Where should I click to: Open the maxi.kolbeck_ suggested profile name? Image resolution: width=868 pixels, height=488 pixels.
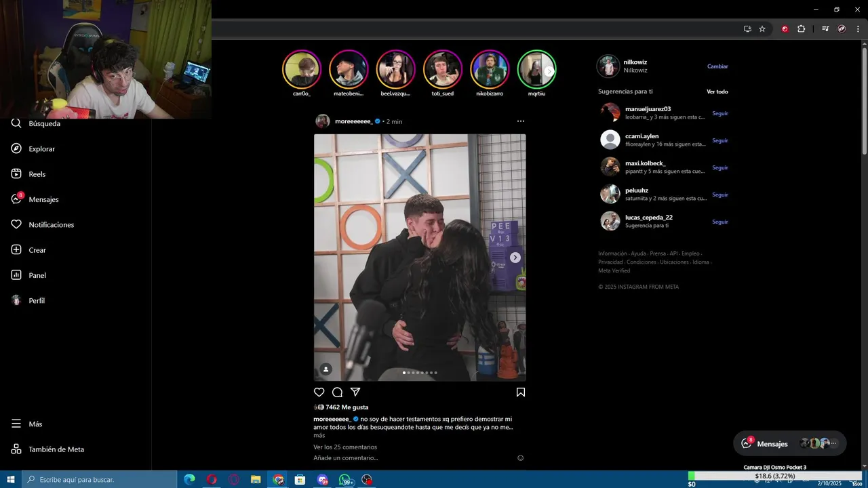tap(645, 163)
